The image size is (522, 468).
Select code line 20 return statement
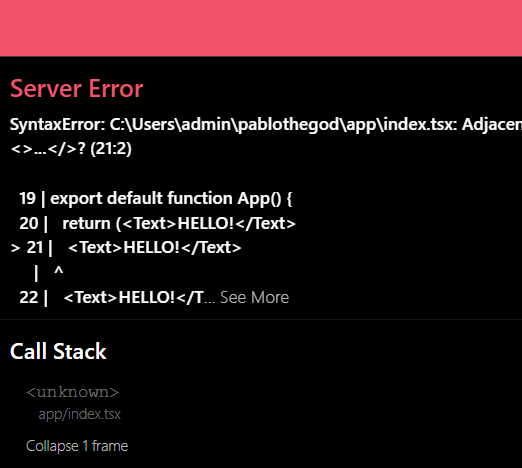coord(179,223)
